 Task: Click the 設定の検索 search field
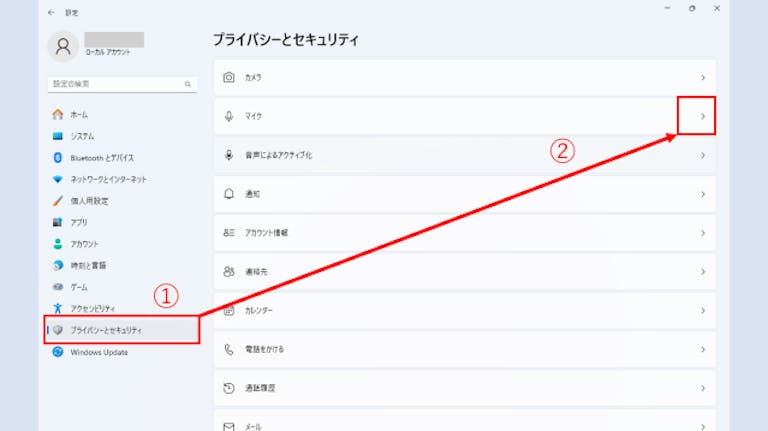coord(122,84)
